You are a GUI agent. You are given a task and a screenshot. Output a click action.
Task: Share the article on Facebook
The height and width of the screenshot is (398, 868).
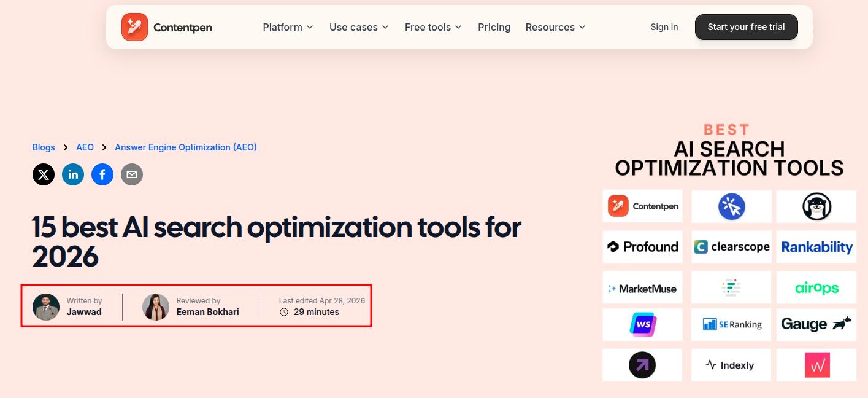(102, 174)
